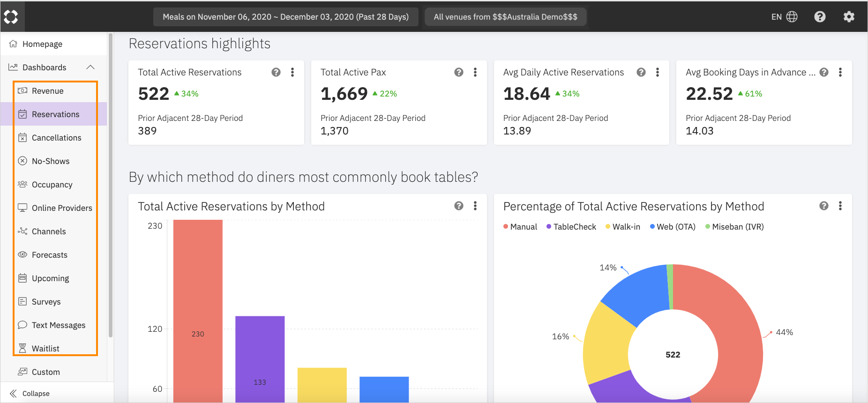The width and height of the screenshot is (868, 403).
Task: Open the help question mark in top bar
Action: pyautogui.click(x=820, y=17)
